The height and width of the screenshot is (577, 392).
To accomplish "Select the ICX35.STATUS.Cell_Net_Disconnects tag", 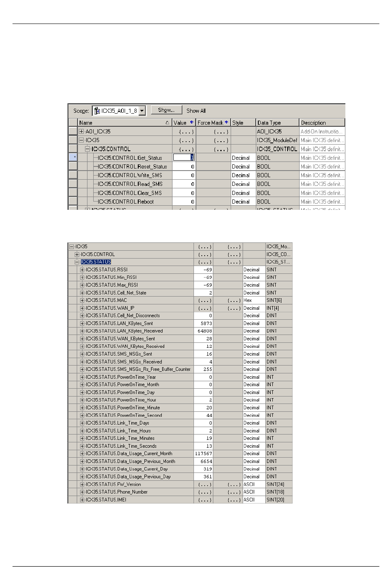I will [x=123, y=316].
